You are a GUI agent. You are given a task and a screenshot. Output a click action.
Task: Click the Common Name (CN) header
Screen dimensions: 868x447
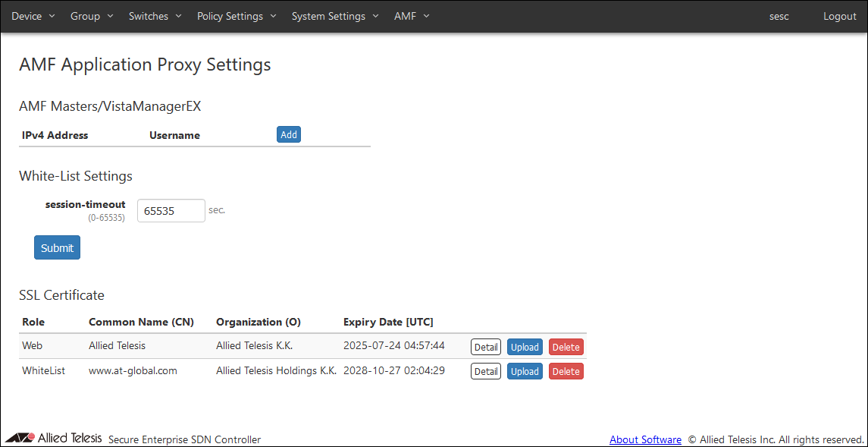(141, 323)
